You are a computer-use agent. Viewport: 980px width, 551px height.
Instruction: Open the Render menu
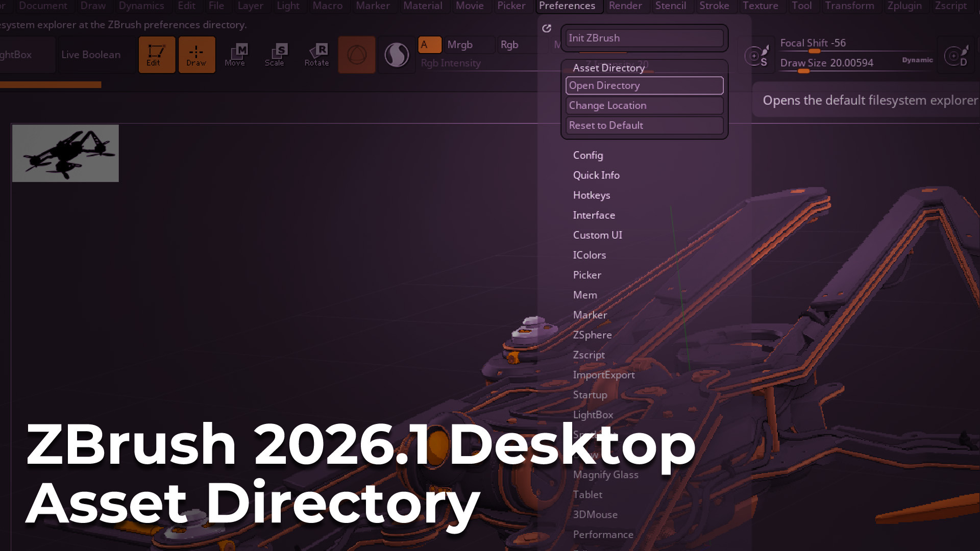pos(625,6)
